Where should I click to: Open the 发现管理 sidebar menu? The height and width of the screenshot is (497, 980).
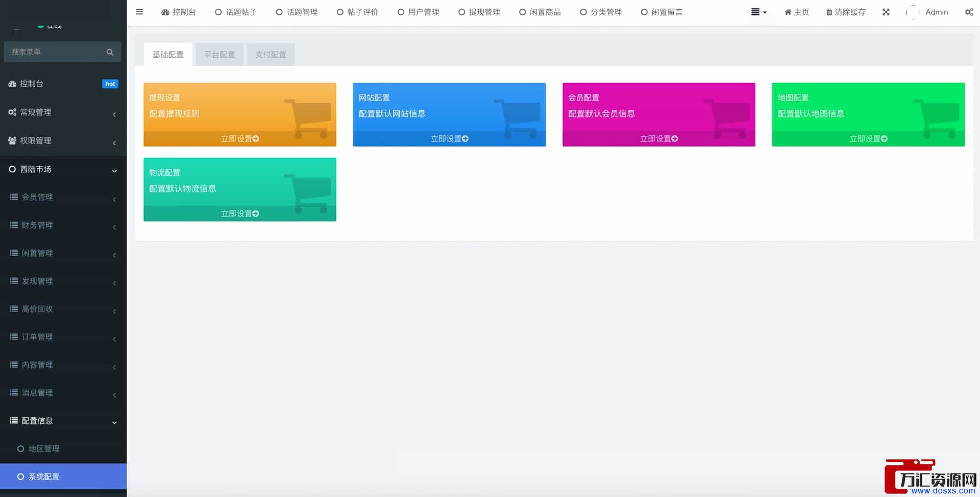click(x=63, y=281)
